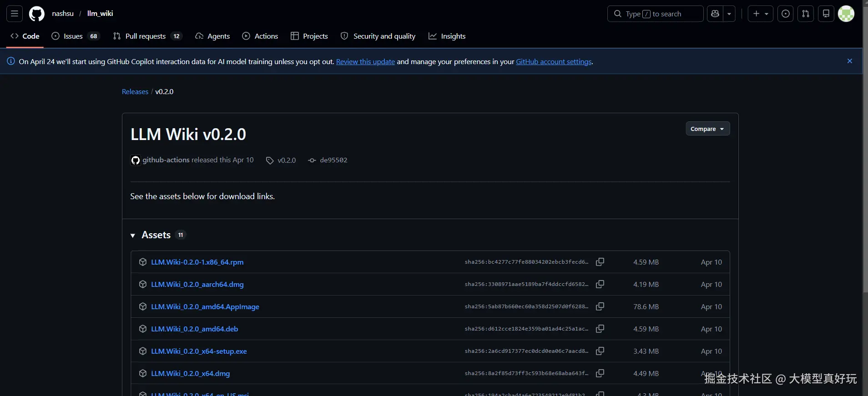Viewport: 868px width, 396px height.
Task: Copy SHA256 of the x64.dmg asset
Action: click(x=600, y=373)
